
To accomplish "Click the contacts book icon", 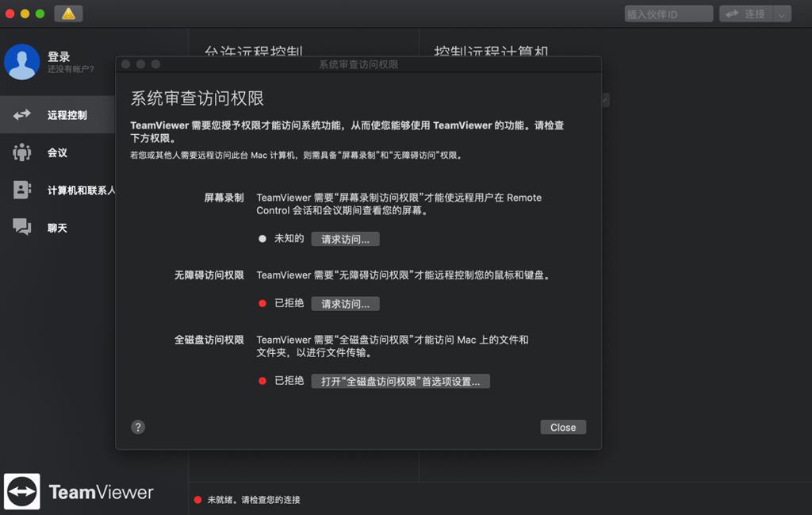I will (21, 190).
